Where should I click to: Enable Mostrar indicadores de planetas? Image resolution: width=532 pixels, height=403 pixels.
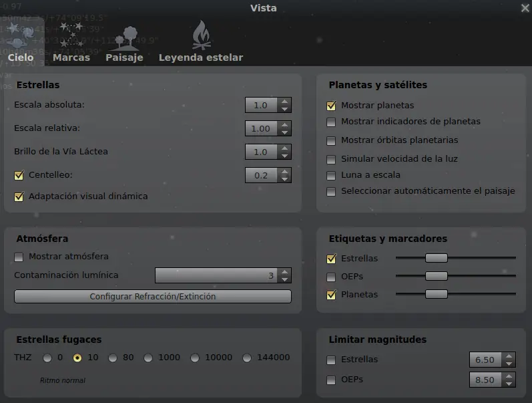331,122
